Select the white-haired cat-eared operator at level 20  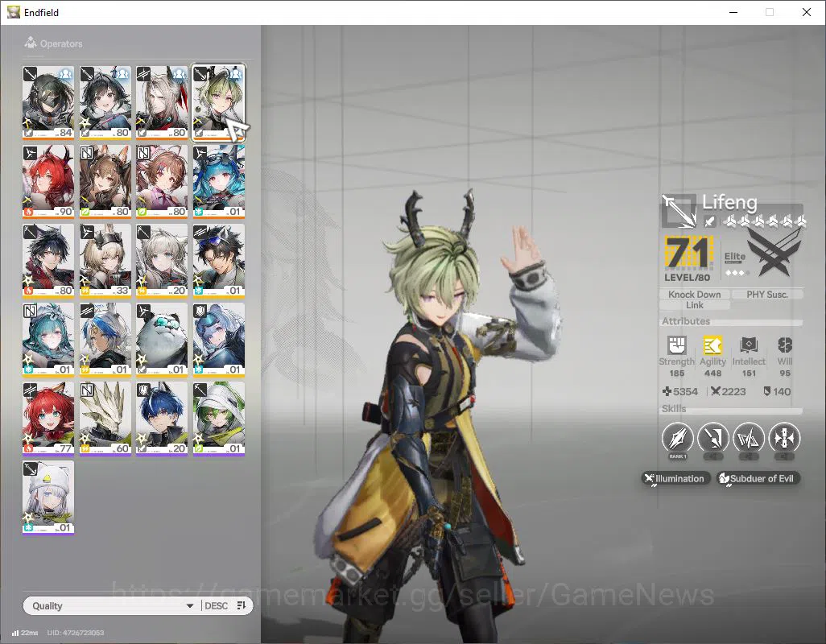(162, 260)
